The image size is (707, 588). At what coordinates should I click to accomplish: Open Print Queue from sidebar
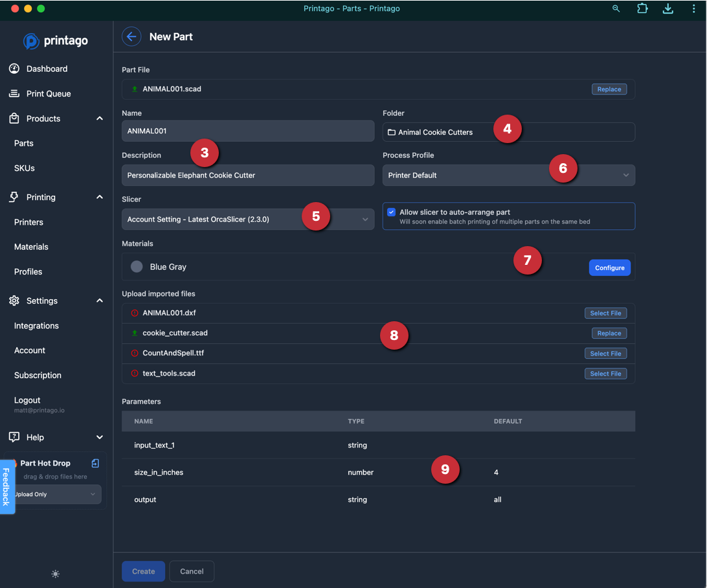pyautogui.click(x=49, y=93)
